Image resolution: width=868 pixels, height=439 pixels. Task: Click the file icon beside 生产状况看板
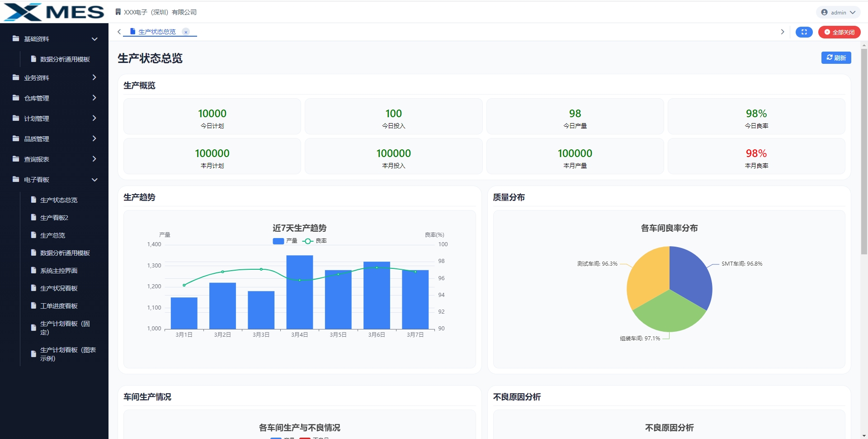coord(33,288)
